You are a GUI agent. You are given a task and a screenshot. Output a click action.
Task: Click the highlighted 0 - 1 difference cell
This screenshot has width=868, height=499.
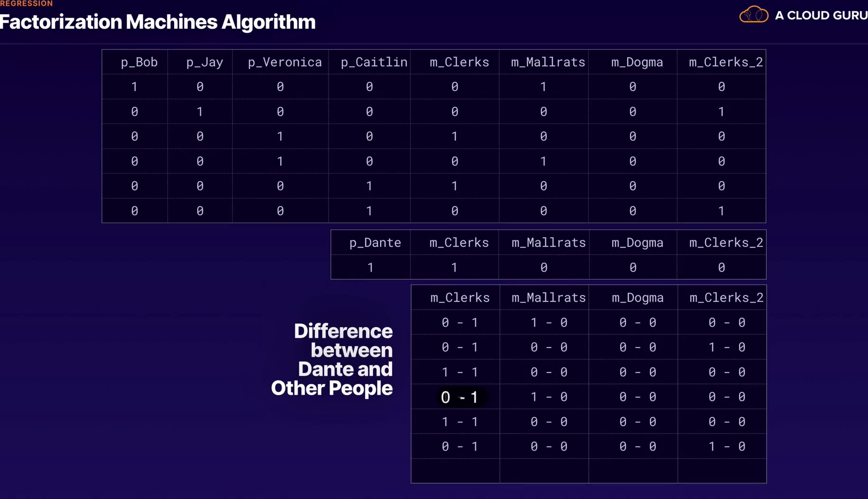coord(460,397)
